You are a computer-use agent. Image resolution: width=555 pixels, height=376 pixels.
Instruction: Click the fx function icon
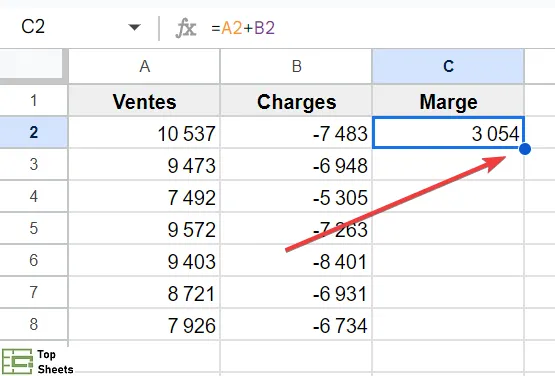pyautogui.click(x=186, y=28)
